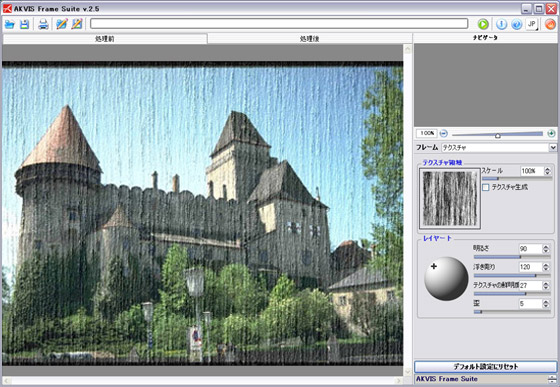Open the JP language selector
The height and width of the screenshot is (387, 560).
(x=532, y=24)
